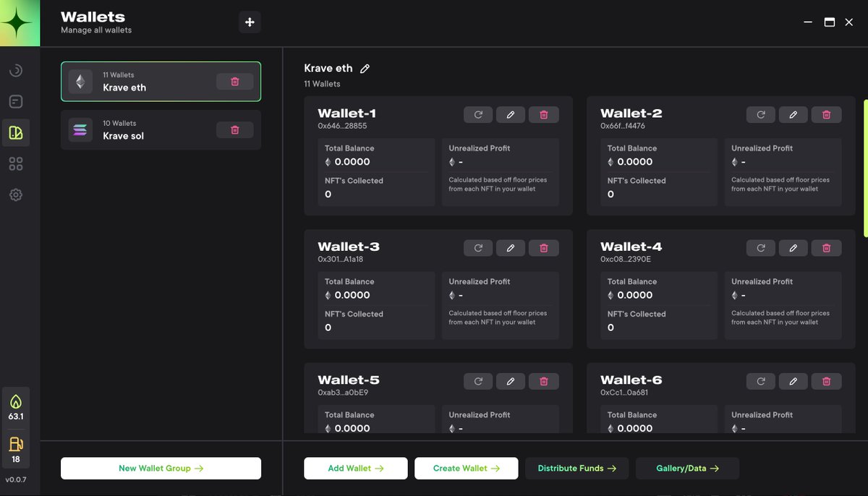Delete Wallet-2
Viewport: 868px width, 496px height.
[827, 115]
